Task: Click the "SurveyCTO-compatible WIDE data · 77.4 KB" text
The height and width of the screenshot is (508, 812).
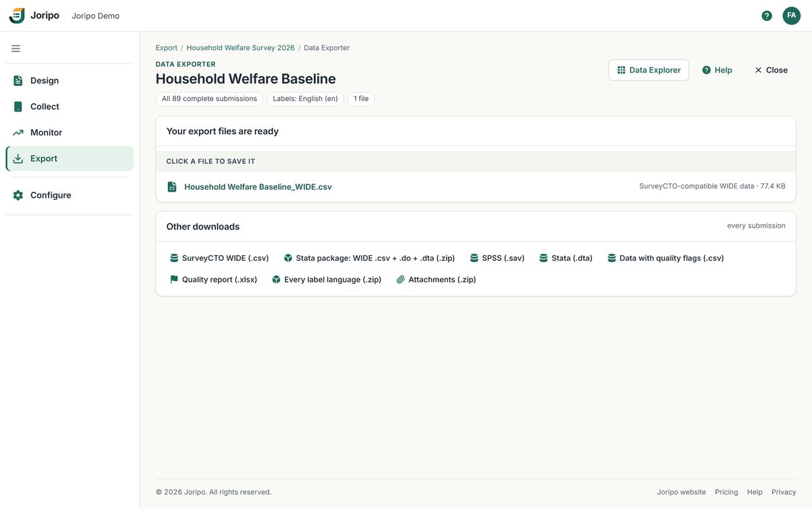Action: pos(713,186)
